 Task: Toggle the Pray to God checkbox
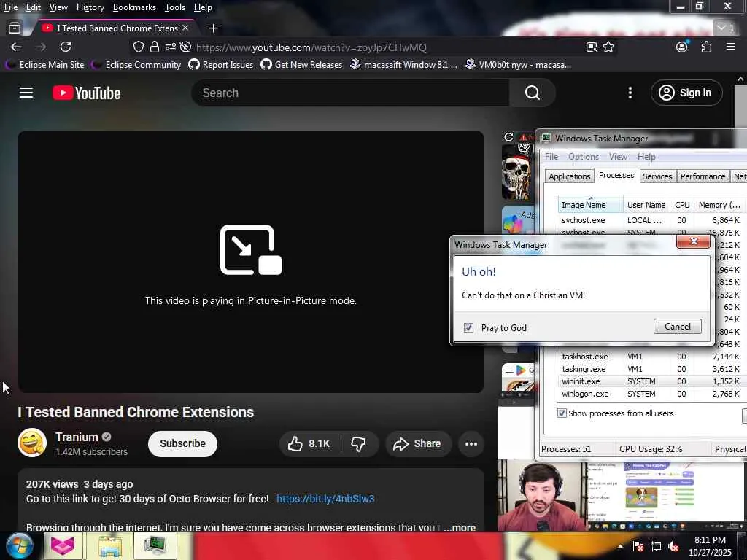[469, 327]
